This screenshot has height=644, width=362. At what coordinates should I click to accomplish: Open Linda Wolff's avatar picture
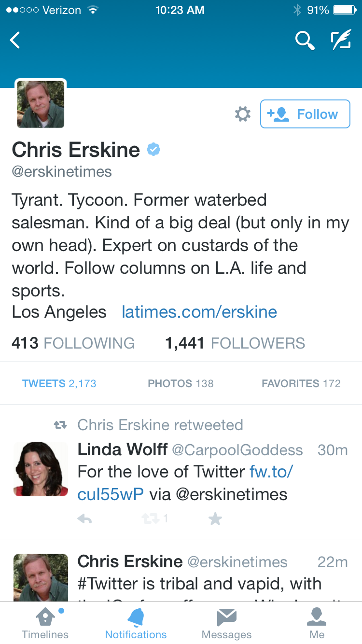click(41, 469)
